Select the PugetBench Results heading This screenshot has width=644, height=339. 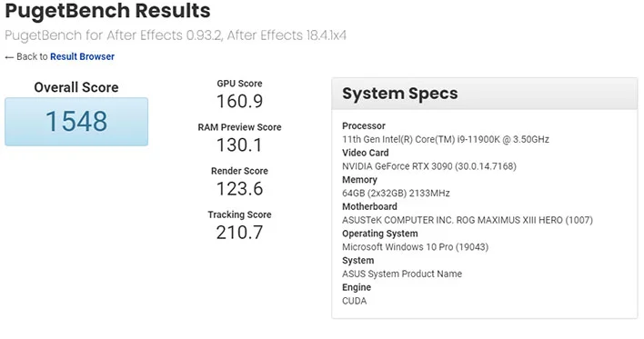tap(107, 11)
